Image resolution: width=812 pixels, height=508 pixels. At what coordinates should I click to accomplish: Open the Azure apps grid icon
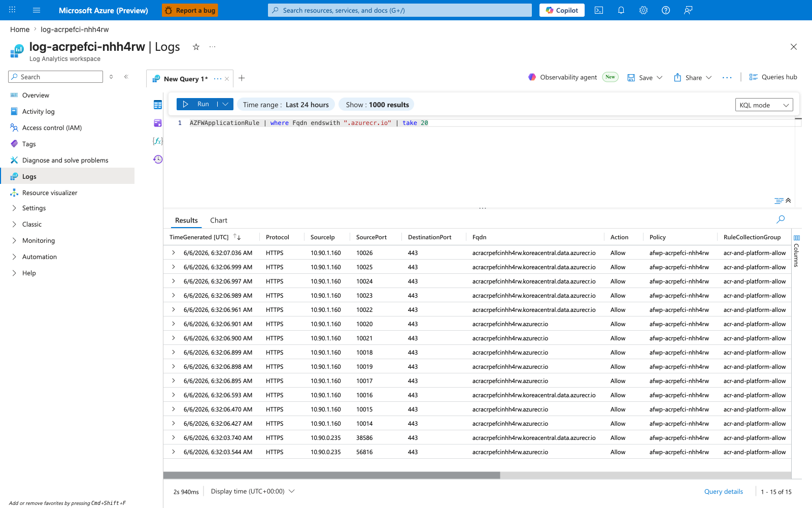12,10
